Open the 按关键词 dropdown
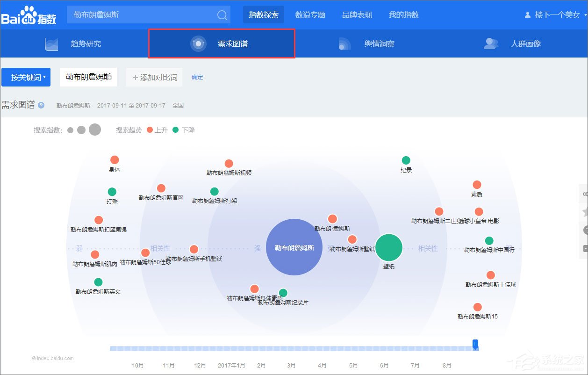The image size is (588, 375). (x=26, y=77)
